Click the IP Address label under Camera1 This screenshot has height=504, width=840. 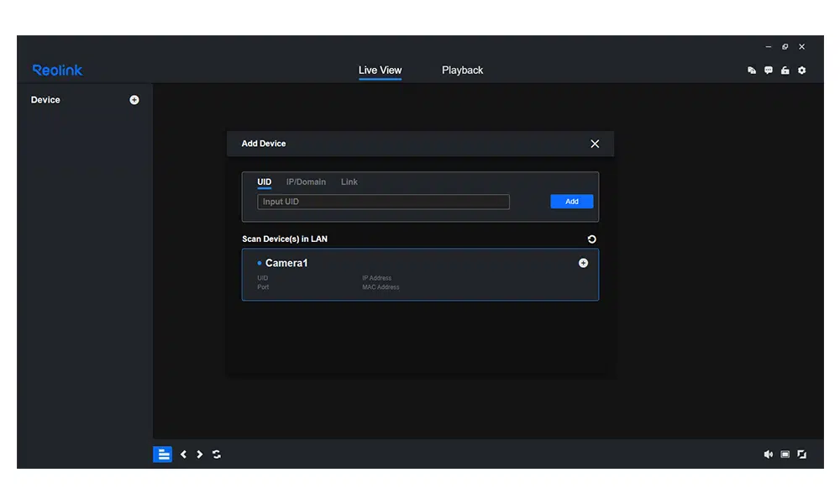point(376,278)
